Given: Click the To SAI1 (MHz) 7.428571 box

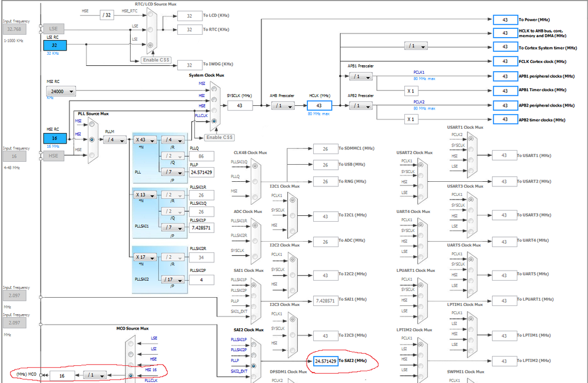Looking at the screenshot, I should pyautogui.click(x=325, y=301).
